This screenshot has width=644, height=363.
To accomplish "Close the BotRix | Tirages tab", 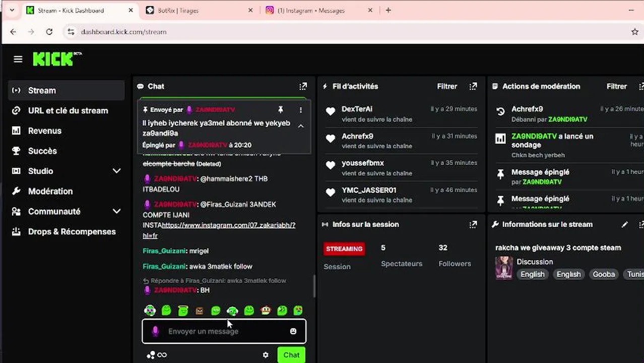I will coord(250,10).
